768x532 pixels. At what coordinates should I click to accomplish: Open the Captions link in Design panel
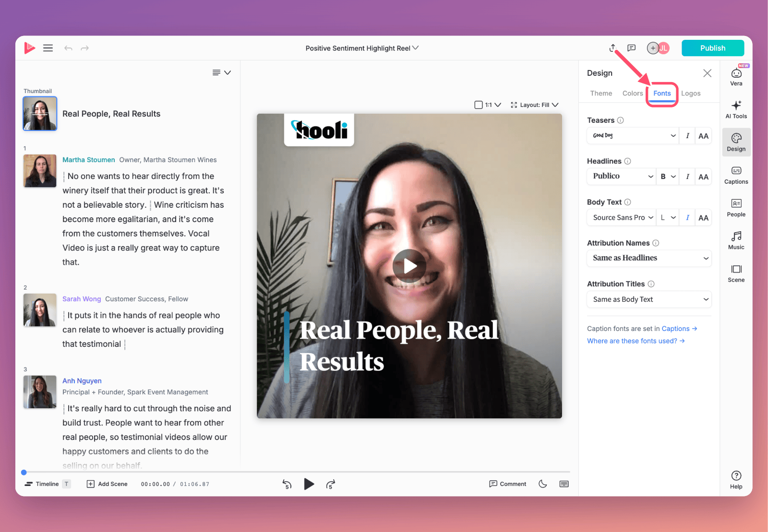(x=679, y=329)
